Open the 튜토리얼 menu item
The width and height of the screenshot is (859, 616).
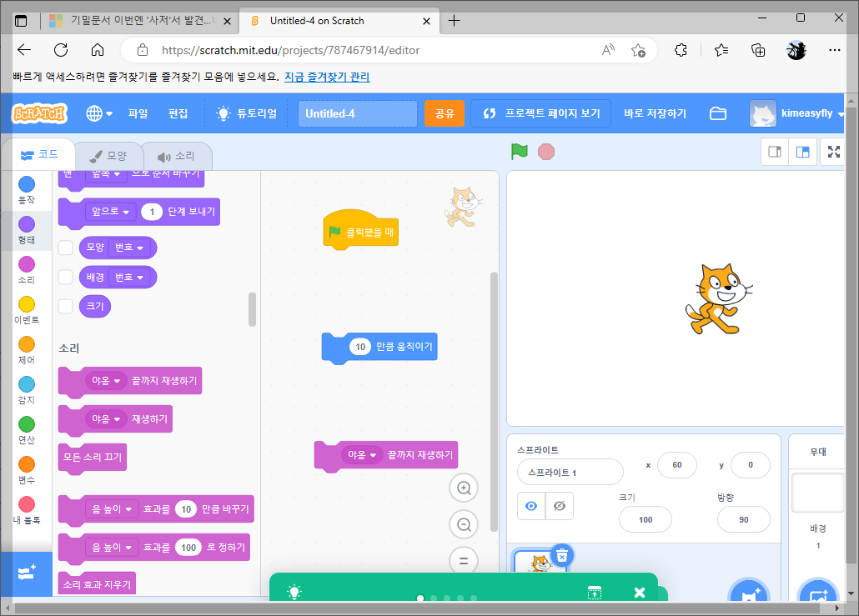tap(247, 113)
